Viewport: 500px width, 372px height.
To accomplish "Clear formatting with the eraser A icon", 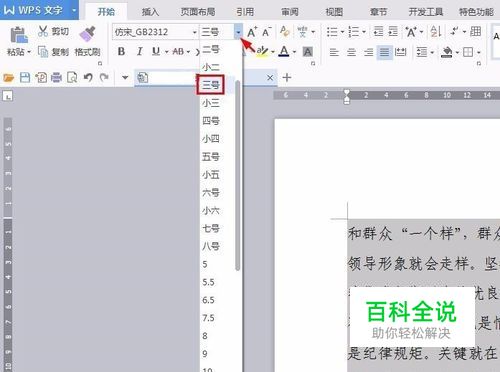I will tap(284, 31).
